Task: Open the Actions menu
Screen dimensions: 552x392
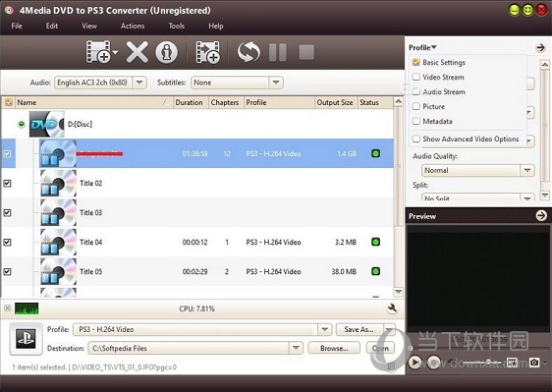Action: coord(133,26)
